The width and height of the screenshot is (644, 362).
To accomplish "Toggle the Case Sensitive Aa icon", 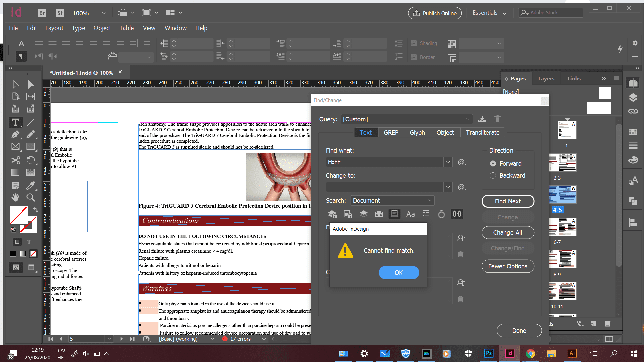I will click(410, 214).
